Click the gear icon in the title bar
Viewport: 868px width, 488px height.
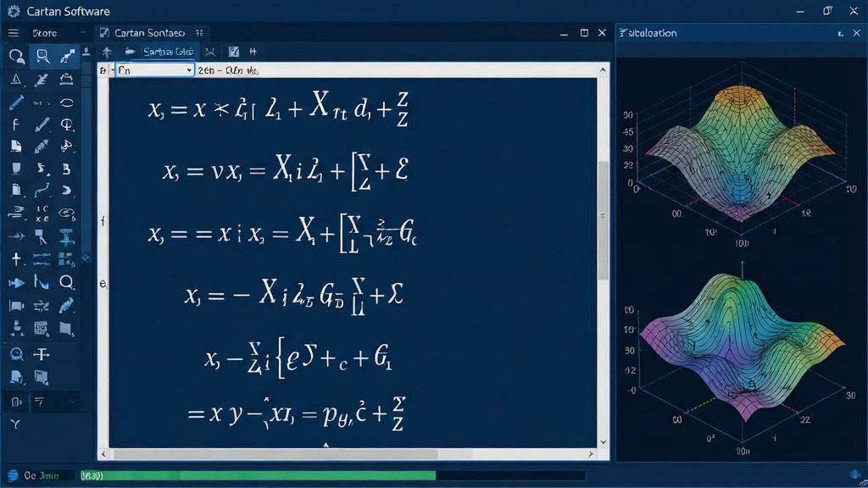click(x=14, y=11)
